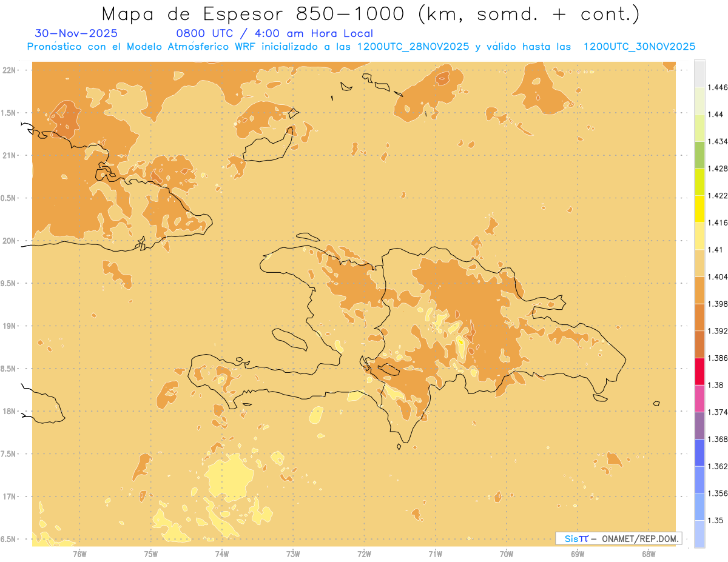Click the "22N" latitude label
Screen dimensions: 728x562
(x=10, y=70)
